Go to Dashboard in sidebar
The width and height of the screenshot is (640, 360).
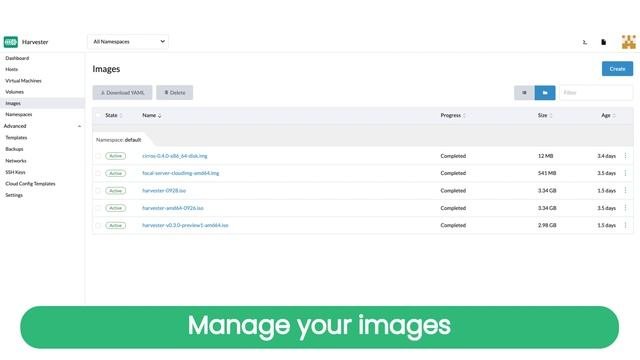17,58
